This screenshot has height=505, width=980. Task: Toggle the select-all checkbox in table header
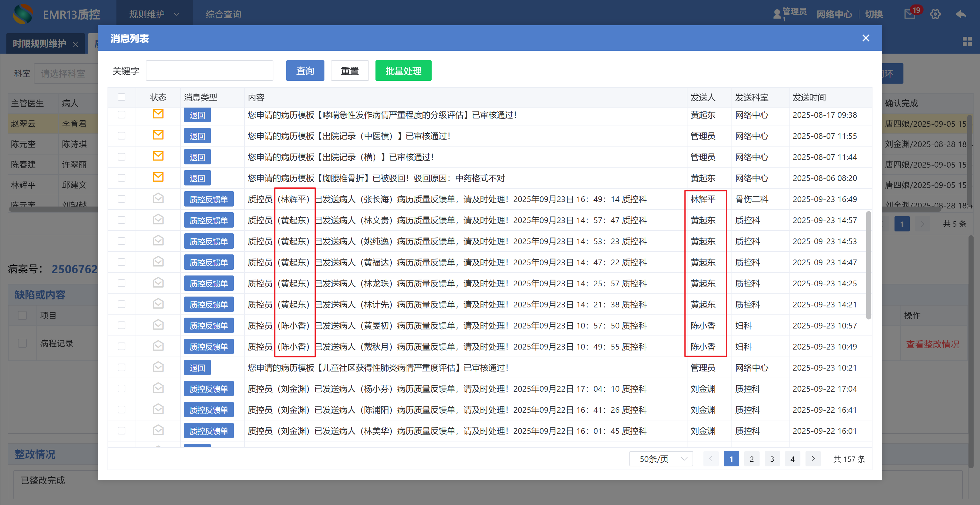tap(121, 97)
